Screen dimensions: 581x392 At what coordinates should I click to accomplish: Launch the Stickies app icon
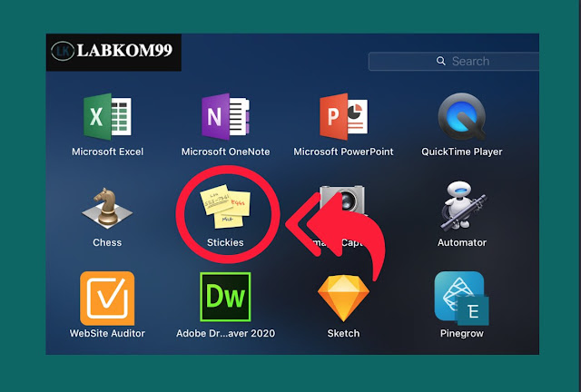point(225,206)
